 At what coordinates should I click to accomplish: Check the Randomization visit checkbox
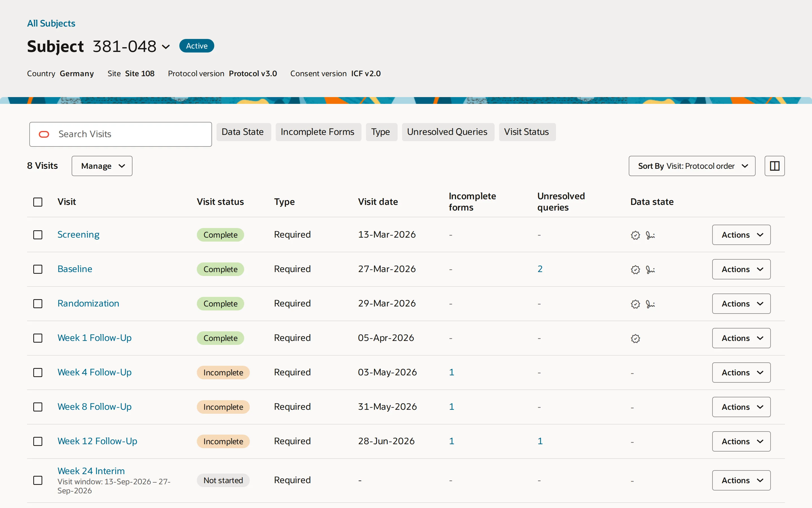38,304
